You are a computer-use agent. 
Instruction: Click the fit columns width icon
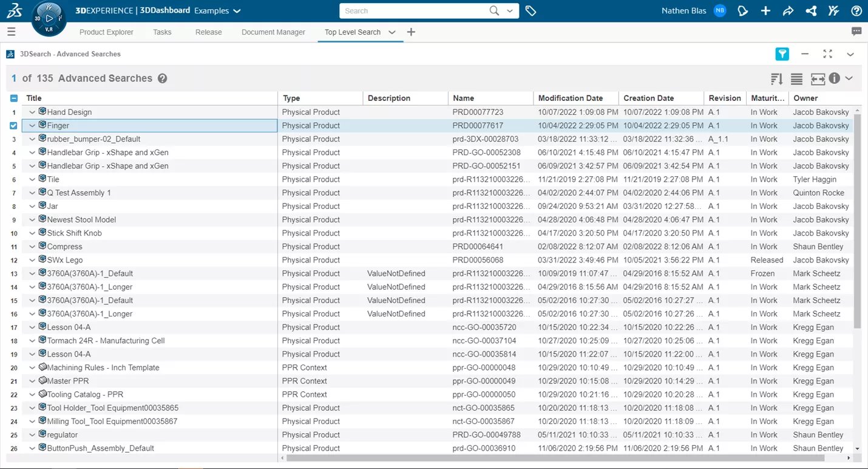[x=818, y=78]
